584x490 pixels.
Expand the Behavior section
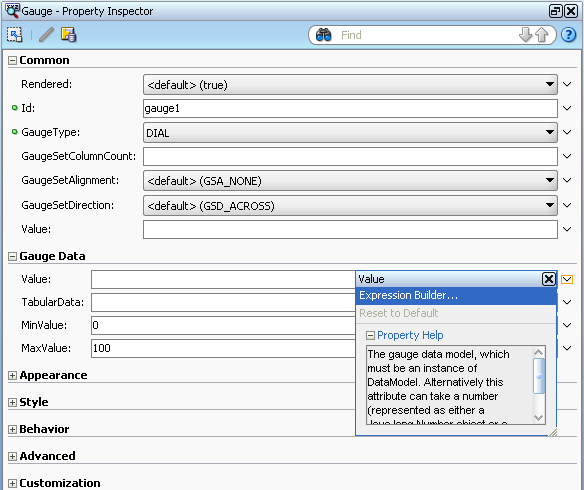coord(12,429)
